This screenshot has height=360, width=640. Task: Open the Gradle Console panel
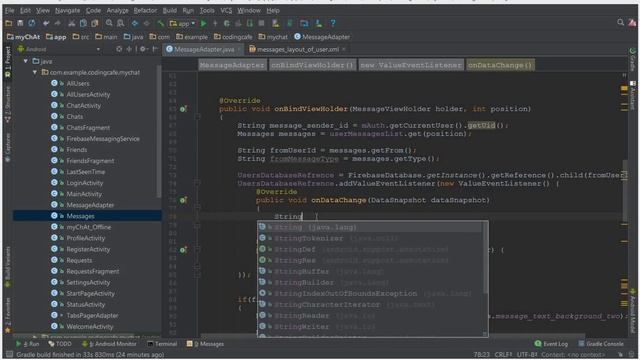coord(601,344)
